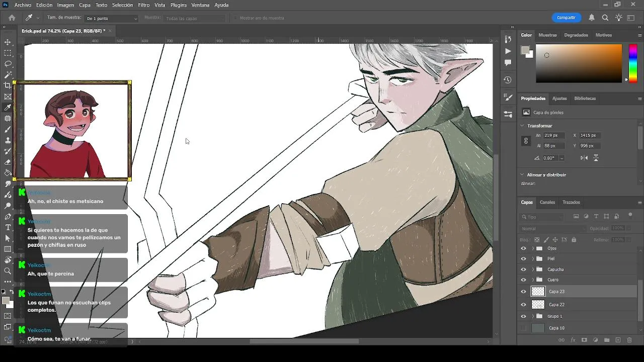Open the notifications bell
Viewport: 644px width, 362px height.
(x=592, y=18)
